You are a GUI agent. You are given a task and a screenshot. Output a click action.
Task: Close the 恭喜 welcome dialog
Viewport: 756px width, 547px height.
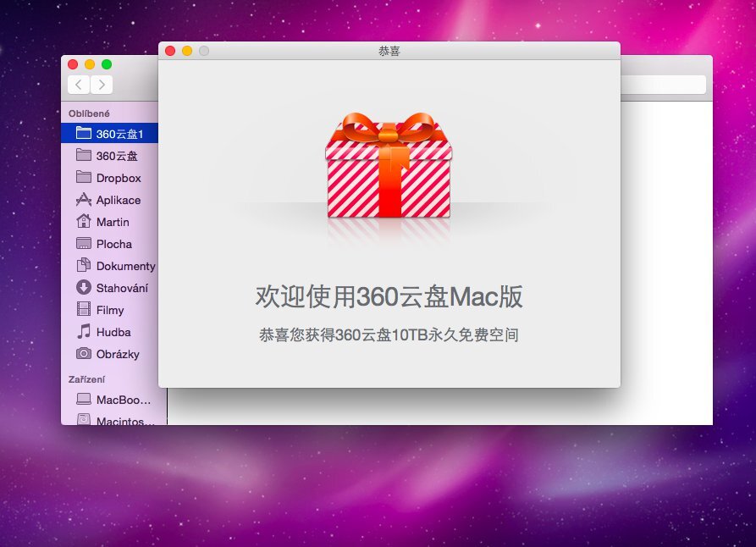coord(169,50)
